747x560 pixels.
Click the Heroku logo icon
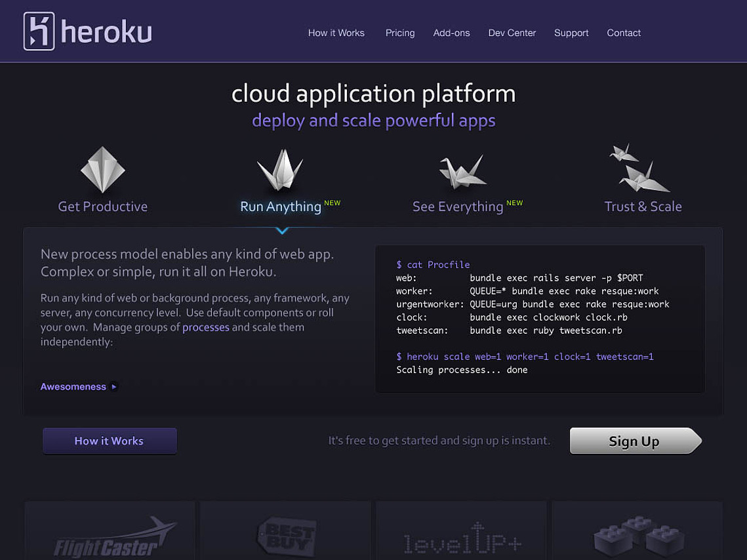pos(39,31)
